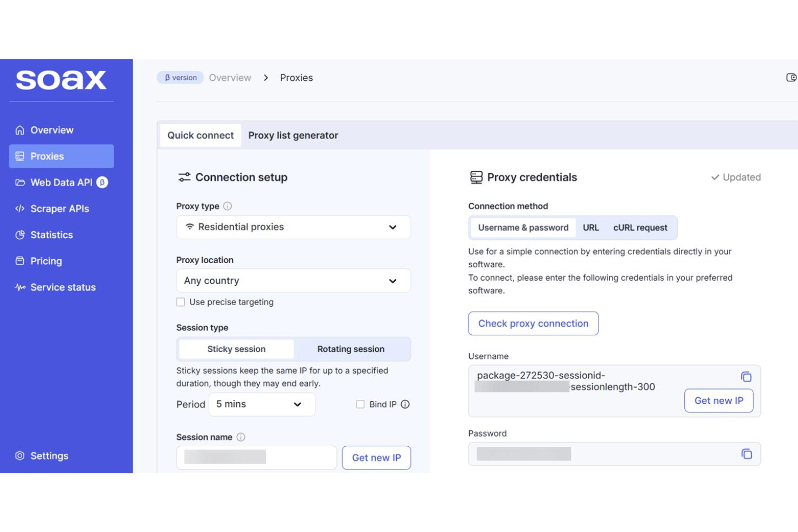Screen dimensions: 798x532
Task: Open the Pricing page
Action: point(61,261)
